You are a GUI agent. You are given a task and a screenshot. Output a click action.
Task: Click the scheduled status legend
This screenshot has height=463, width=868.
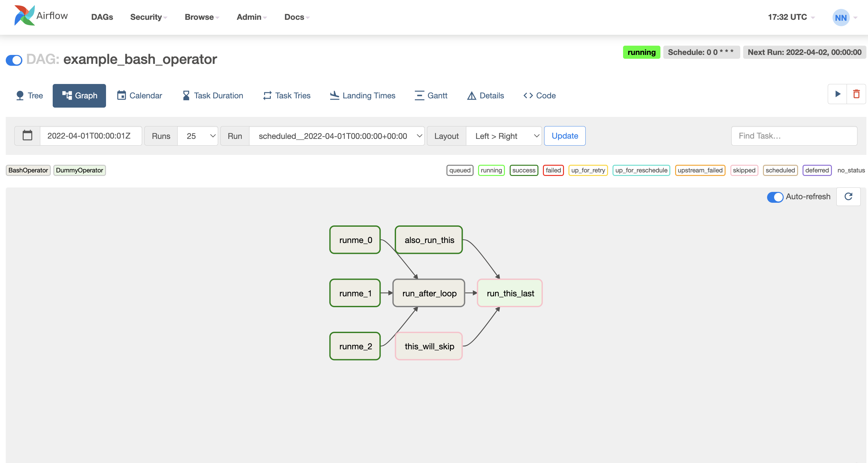(780, 170)
